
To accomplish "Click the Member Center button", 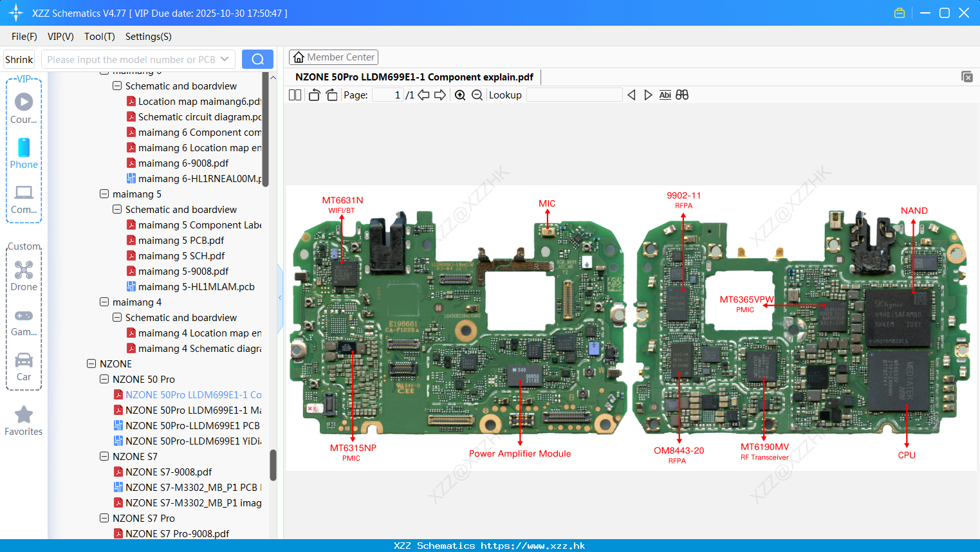I will (x=333, y=57).
